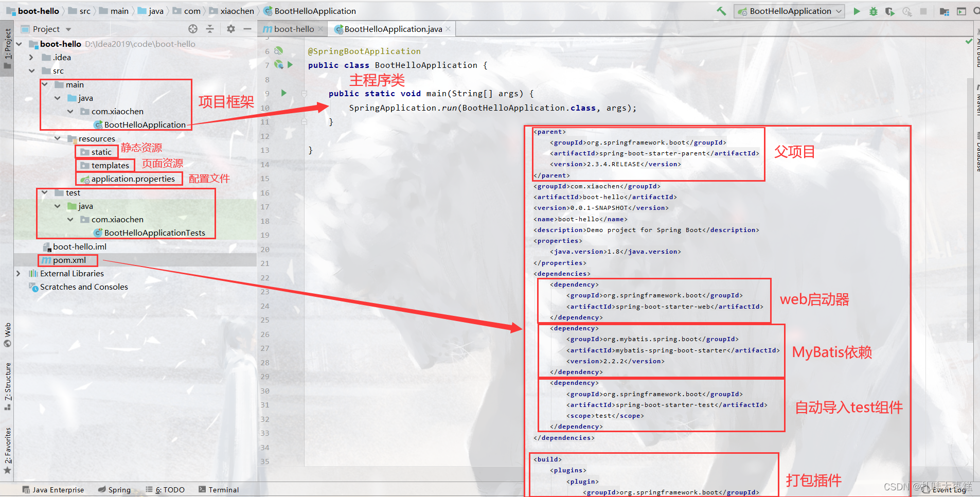
Task: Open the Structure tool window
Action: tap(8, 386)
